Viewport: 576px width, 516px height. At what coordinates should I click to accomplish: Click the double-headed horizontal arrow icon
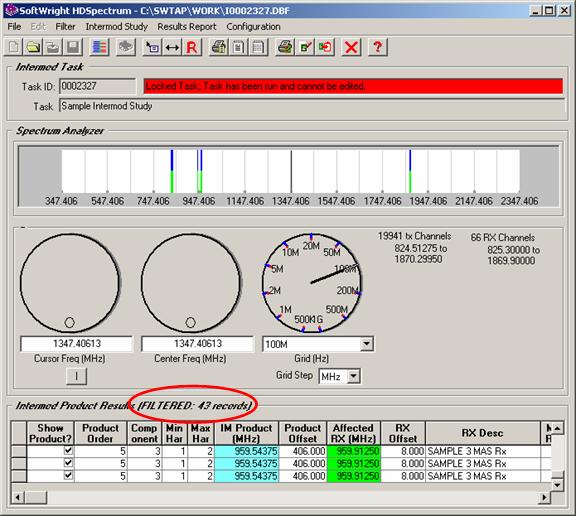click(172, 47)
